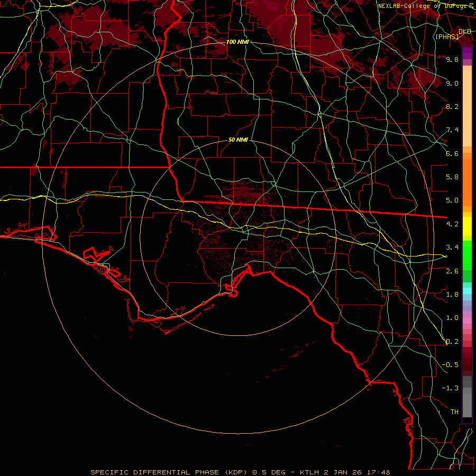Click the "5.0" color scale value
Viewport: 476px width, 476px height.
tap(452, 200)
